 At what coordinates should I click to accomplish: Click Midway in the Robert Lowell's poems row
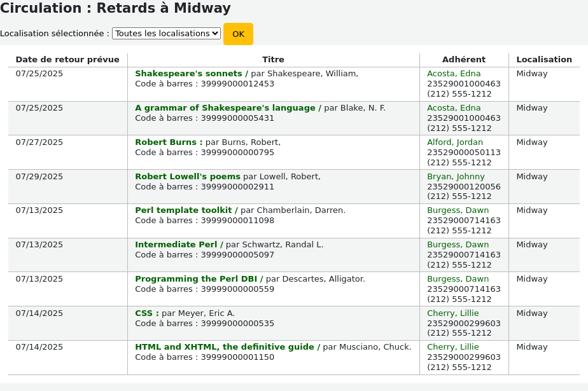pyautogui.click(x=532, y=176)
